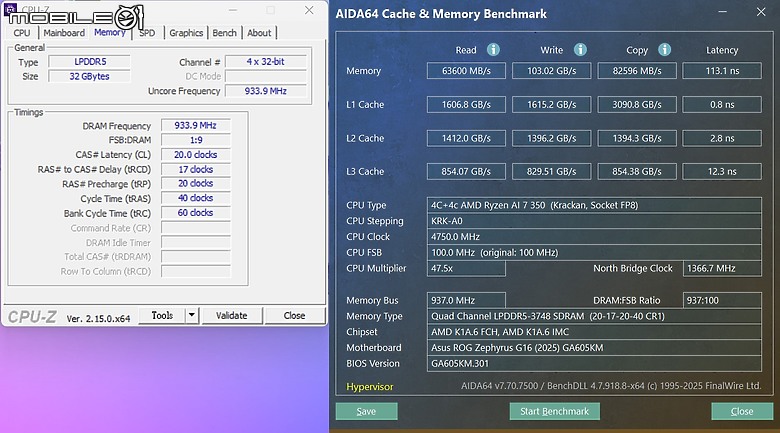Click the Validate button in CPU-Z
This screenshot has height=433, width=780.
[231, 315]
